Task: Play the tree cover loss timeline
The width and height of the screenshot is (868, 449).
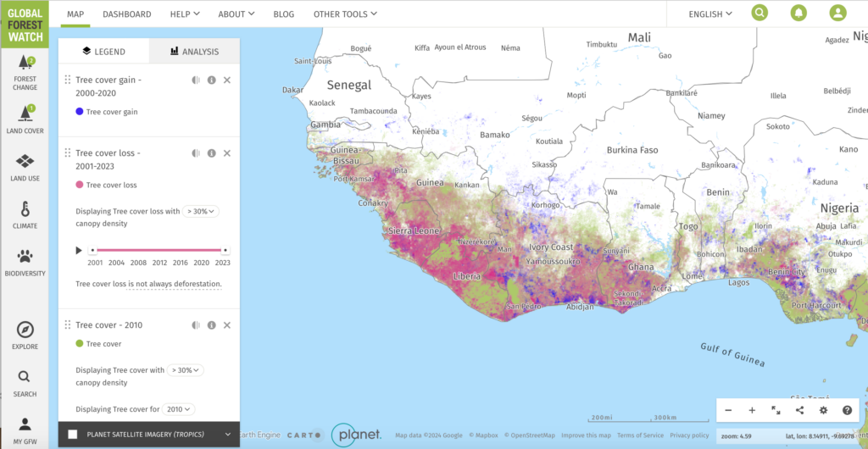Action: point(79,251)
